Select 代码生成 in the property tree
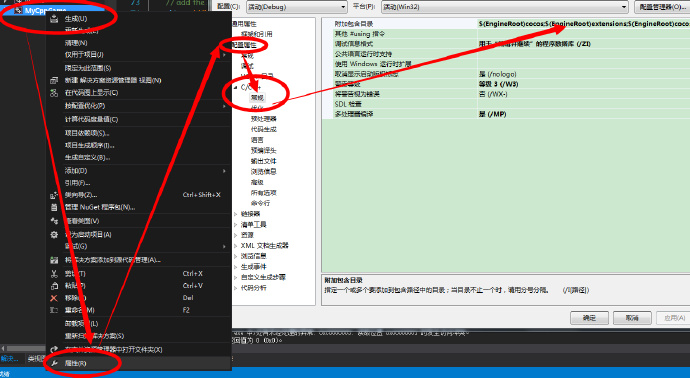The image size is (690, 378). [x=264, y=129]
